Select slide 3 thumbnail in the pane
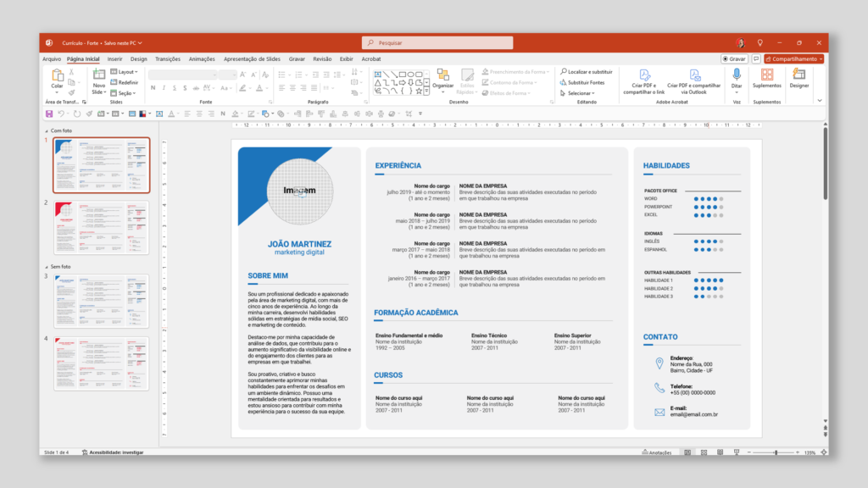This screenshot has width=868, height=488. [x=101, y=301]
